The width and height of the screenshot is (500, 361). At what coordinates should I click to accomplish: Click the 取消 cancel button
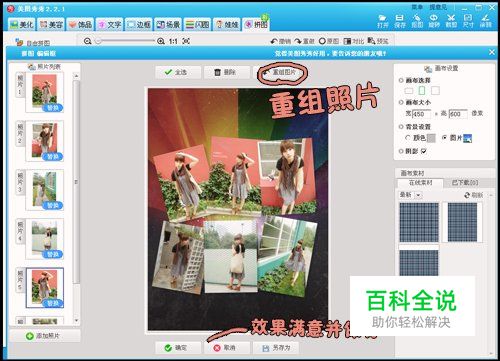click(227, 348)
